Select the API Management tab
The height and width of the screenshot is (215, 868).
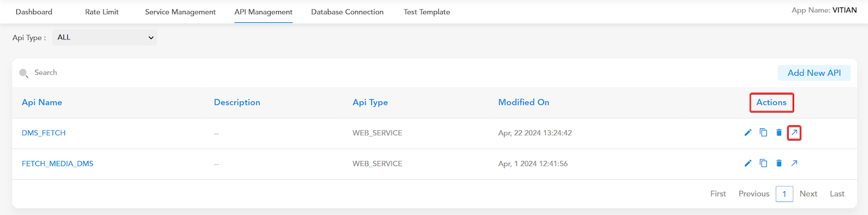264,12
